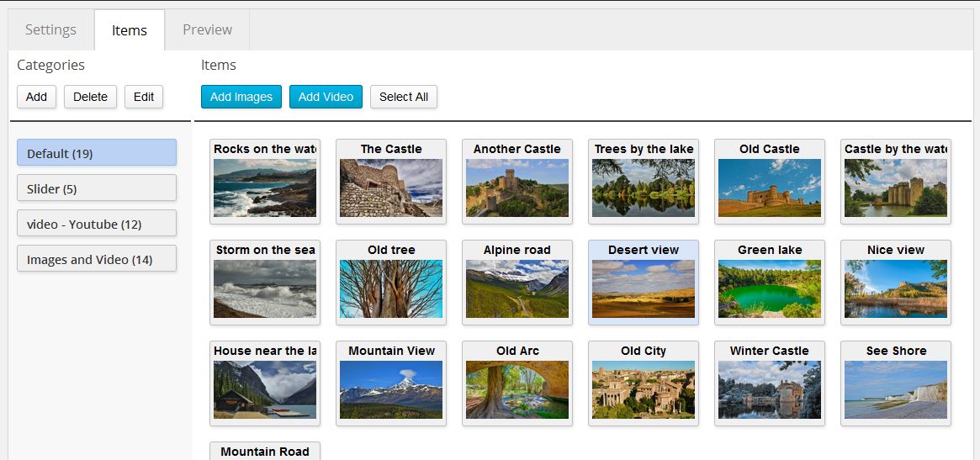Open the video - Youtube (12) category
The height and width of the screenshot is (460, 980).
click(97, 223)
